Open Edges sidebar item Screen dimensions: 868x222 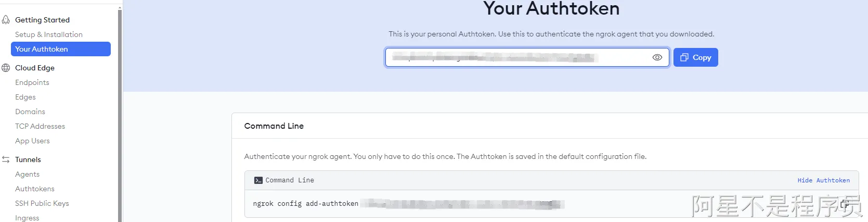coord(25,97)
